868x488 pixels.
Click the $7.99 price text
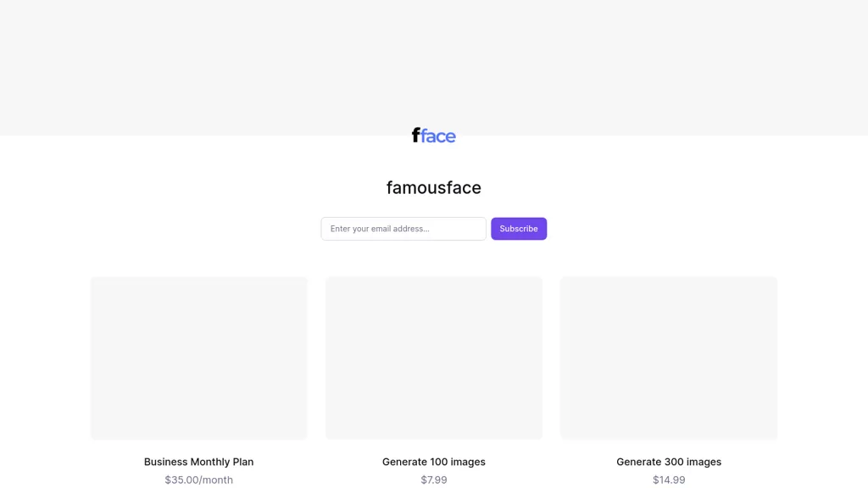pyautogui.click(x=434, y=480)
